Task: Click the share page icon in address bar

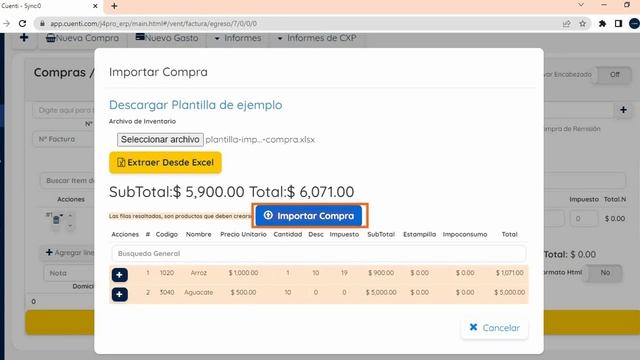Action: coord(567,24)
